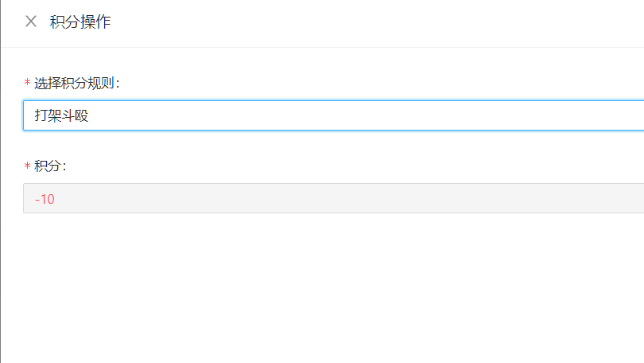
Task: Click the dark left edge beside the panel
Action: (x=1, y=181)
